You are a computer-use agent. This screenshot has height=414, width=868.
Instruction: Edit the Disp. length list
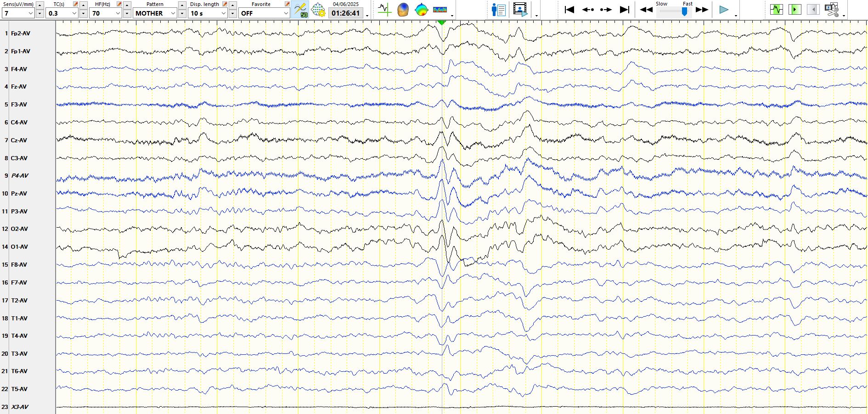pyautogui.click(x=225, y=4)
